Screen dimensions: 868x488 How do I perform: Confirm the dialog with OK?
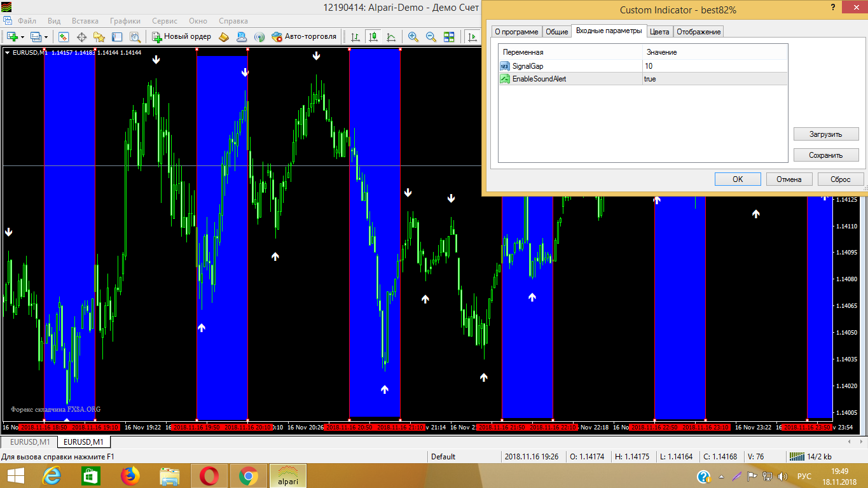point(738,179)
